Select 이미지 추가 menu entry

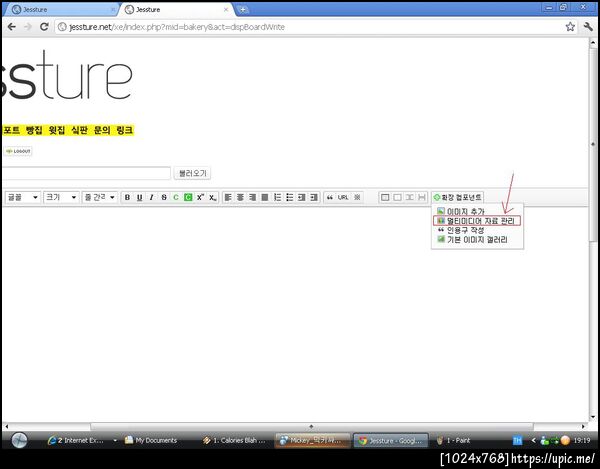click(461, 212)
